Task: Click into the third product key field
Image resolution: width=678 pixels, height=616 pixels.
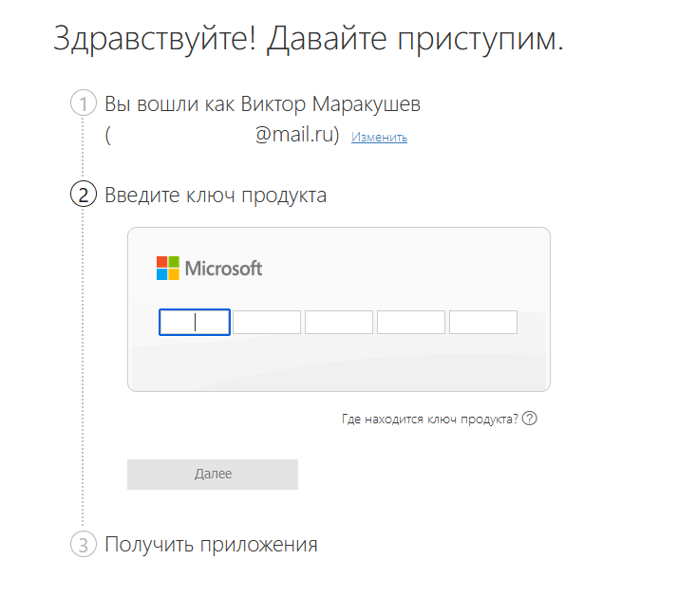Action: coord(339,323)
